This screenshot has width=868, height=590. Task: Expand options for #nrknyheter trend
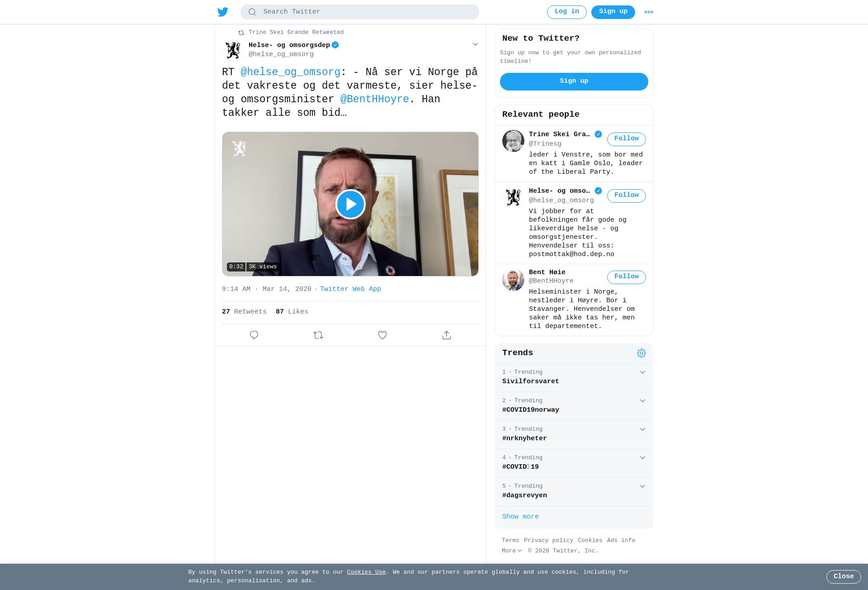642,429
